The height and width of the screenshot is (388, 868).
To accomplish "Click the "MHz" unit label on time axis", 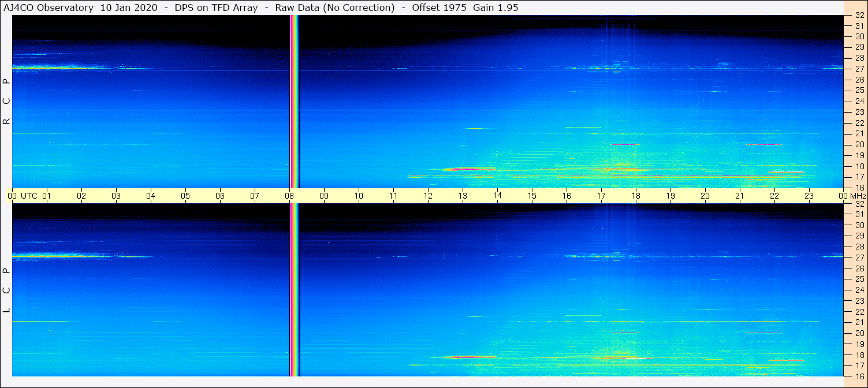I will click(x=858, y=196).
